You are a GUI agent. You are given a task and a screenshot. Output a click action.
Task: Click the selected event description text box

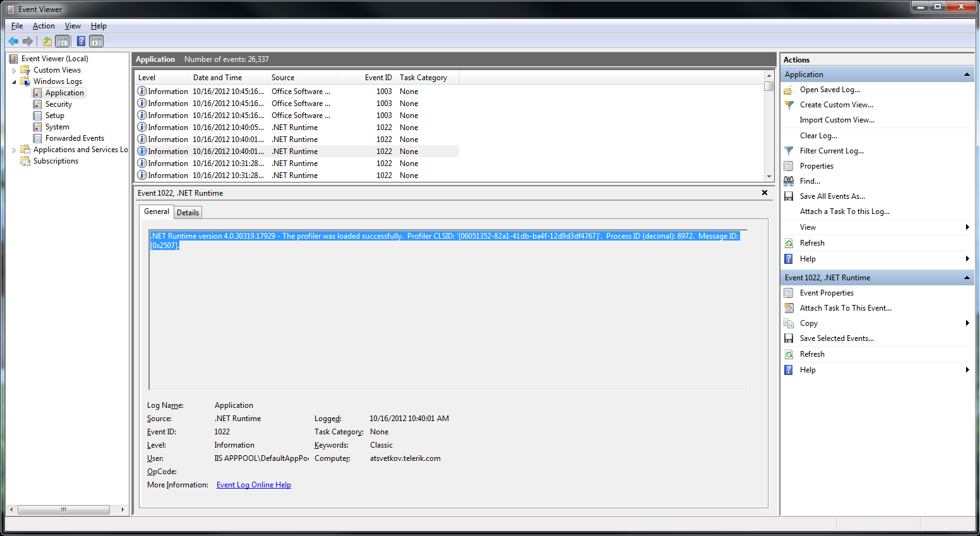(448, 309)
